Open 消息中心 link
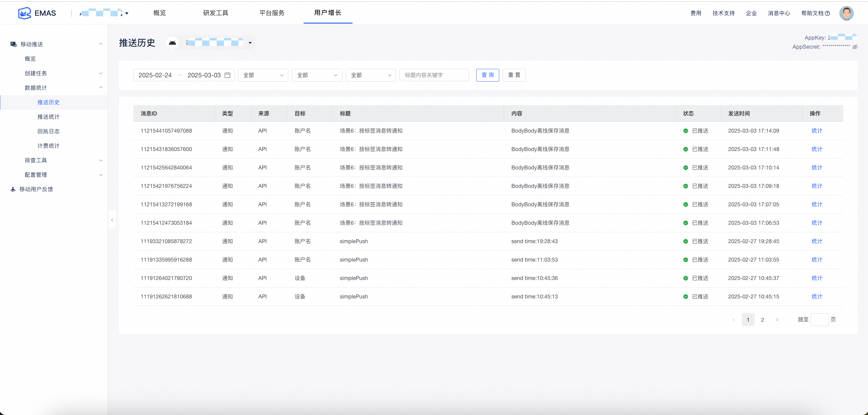This screenshot has height=415, width=868. coord(779,13)
